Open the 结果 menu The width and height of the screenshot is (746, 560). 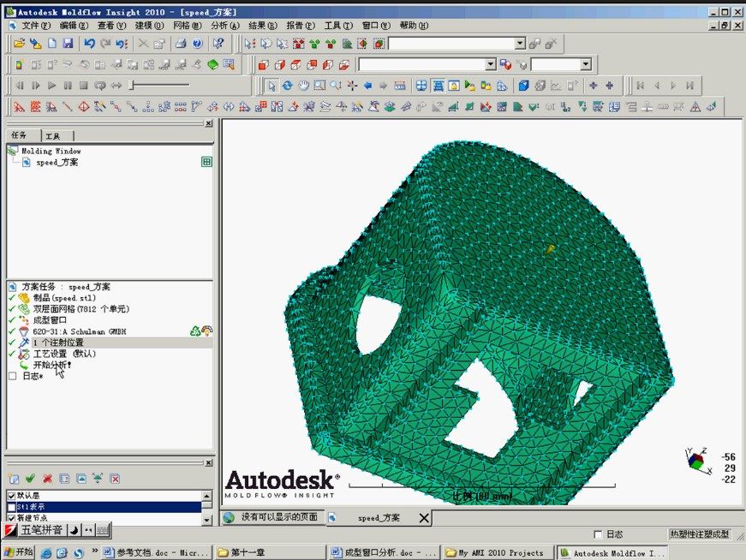coord(263,26)
